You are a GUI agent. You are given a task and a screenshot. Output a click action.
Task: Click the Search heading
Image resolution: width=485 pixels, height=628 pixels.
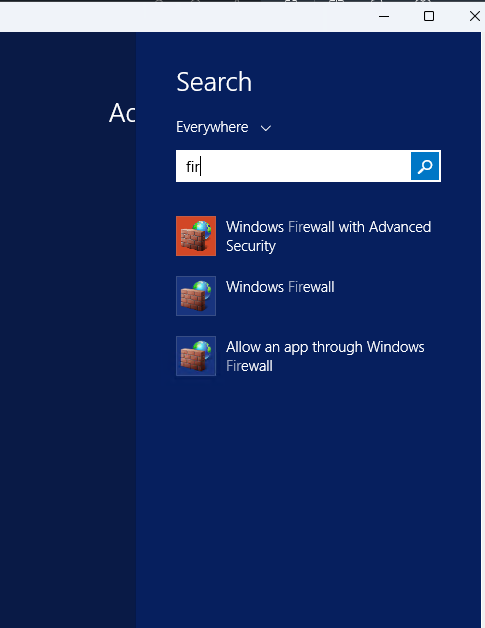(214, 82)
